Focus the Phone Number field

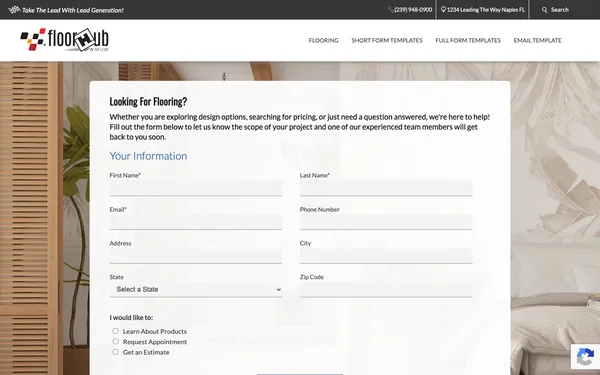pyautogui.click(x=386, y=222)
